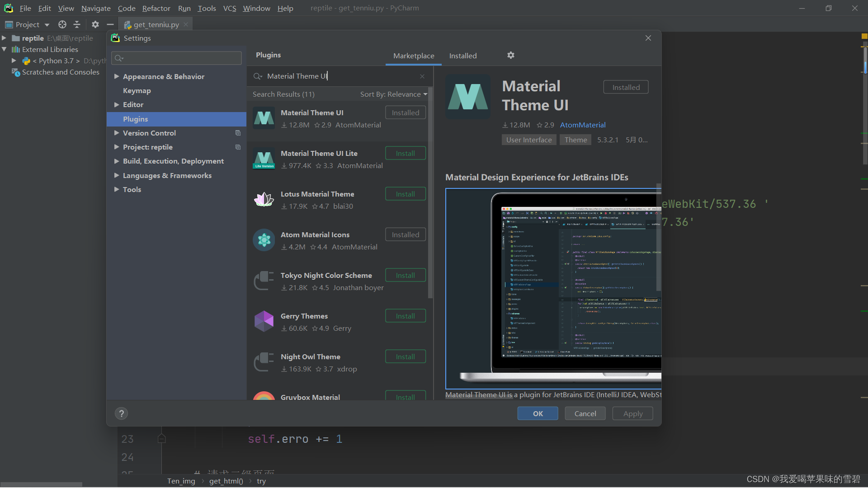Expand the Version Control section
This screenshot has height=488, width=868.
(117, 133)
